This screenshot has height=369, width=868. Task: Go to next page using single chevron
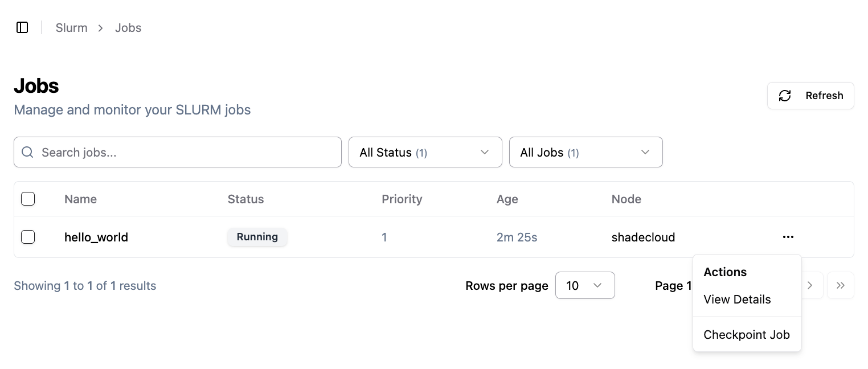pos(810,285)
